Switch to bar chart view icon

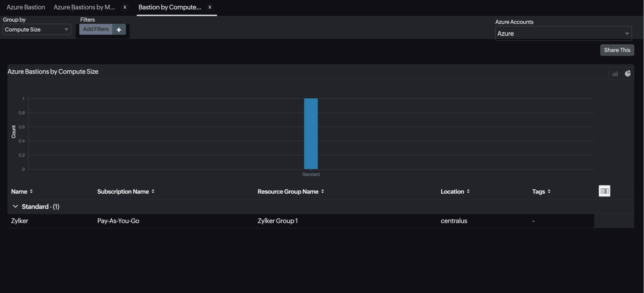615,74
